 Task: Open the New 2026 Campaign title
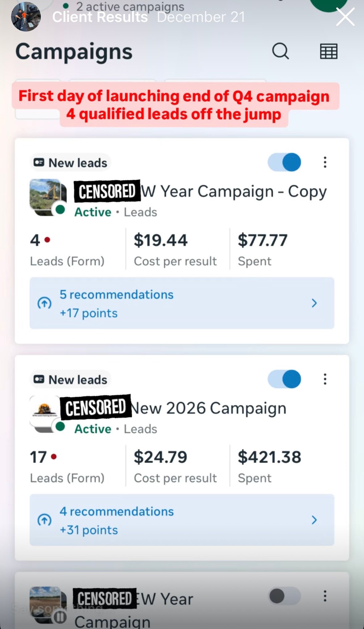pos(208,408)
